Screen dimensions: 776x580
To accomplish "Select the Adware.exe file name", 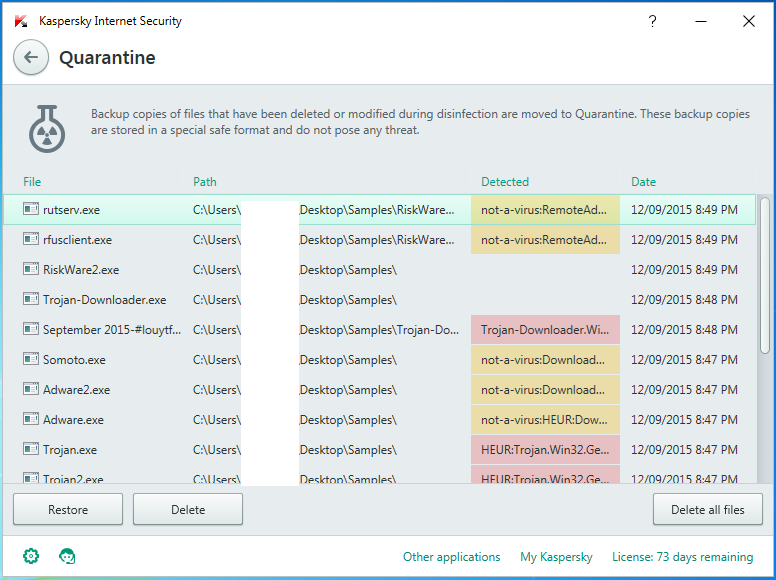I will pyautogui.click(x=73, y=420).
